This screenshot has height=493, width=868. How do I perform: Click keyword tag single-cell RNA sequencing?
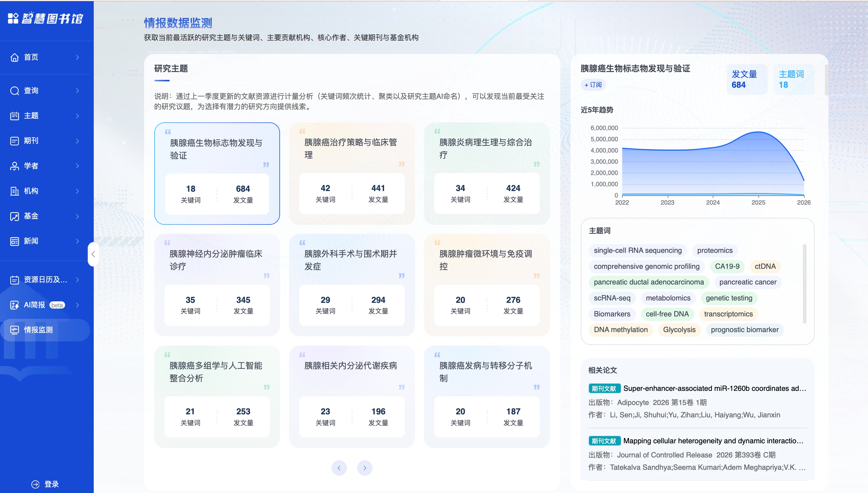point(638,250)
